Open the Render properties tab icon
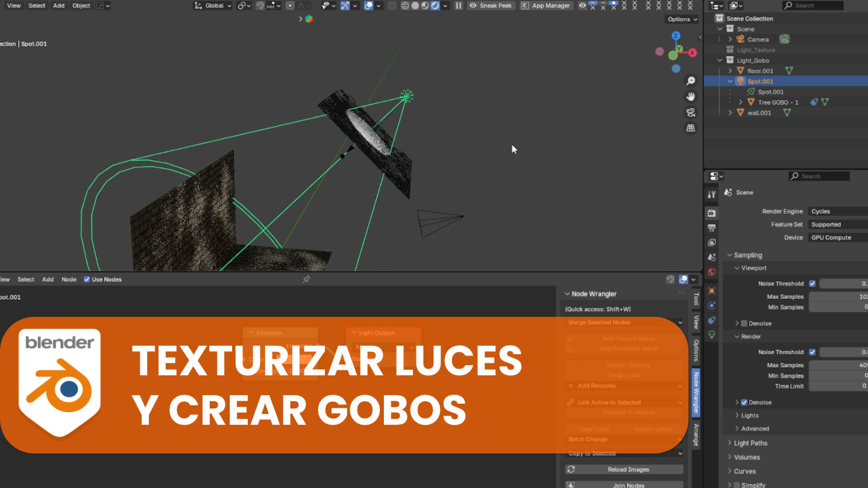This screenshot has width=868, height=488. point(712,213)
